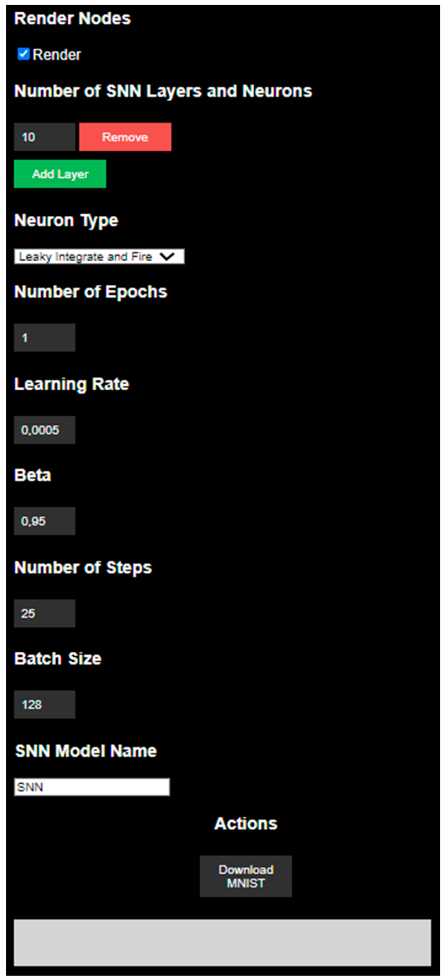Click the Render checkbox label text

coord(57,55)
